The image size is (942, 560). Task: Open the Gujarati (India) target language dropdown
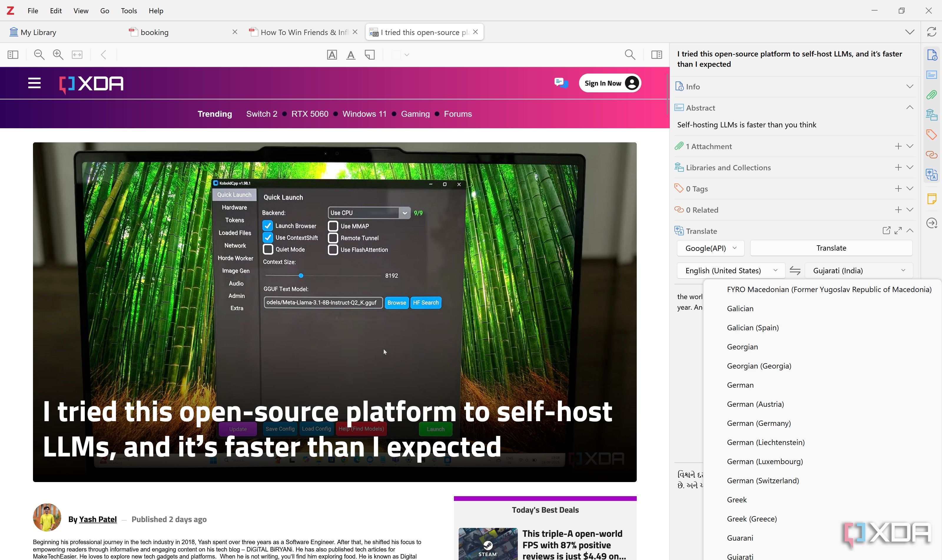pyautogui.click(x=858, y=271)
